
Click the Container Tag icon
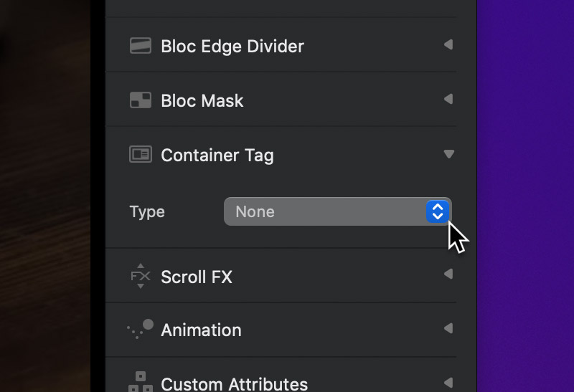(x=141, y=154)
